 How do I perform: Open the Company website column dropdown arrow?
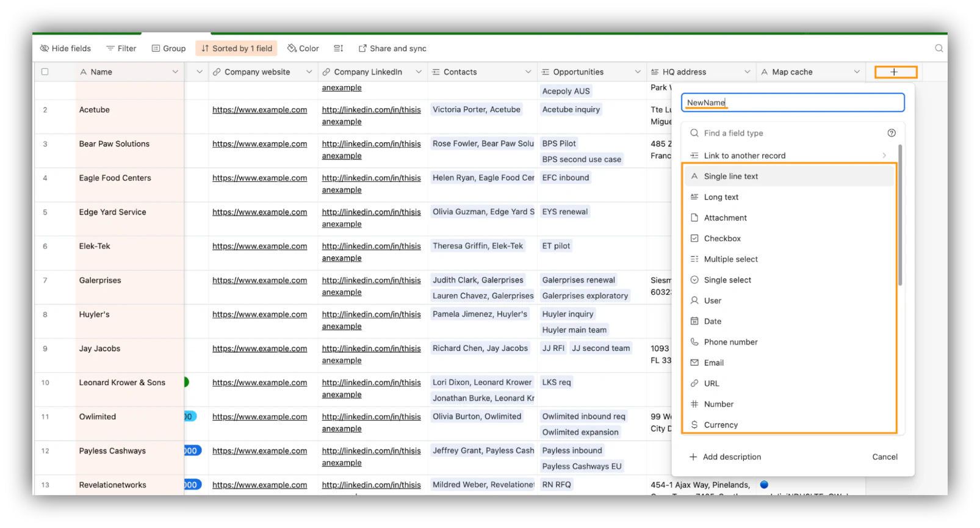(x=309, y=72)
